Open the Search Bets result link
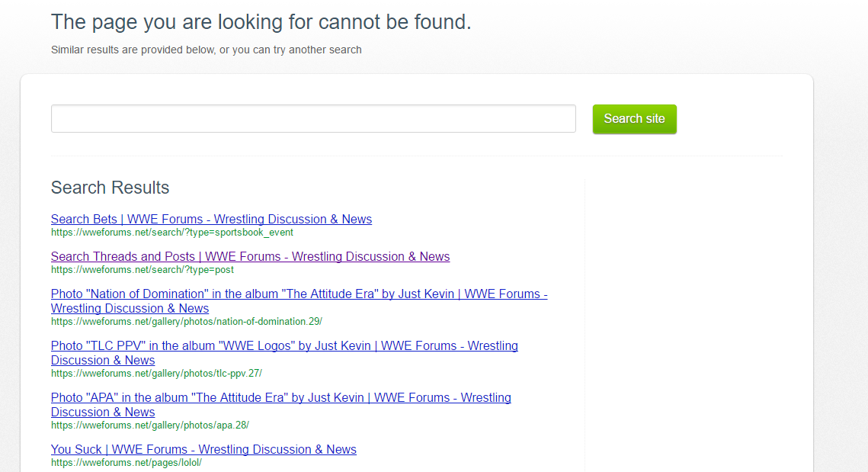The width and height of the screenshot is (868, 472). coord(211,219)
